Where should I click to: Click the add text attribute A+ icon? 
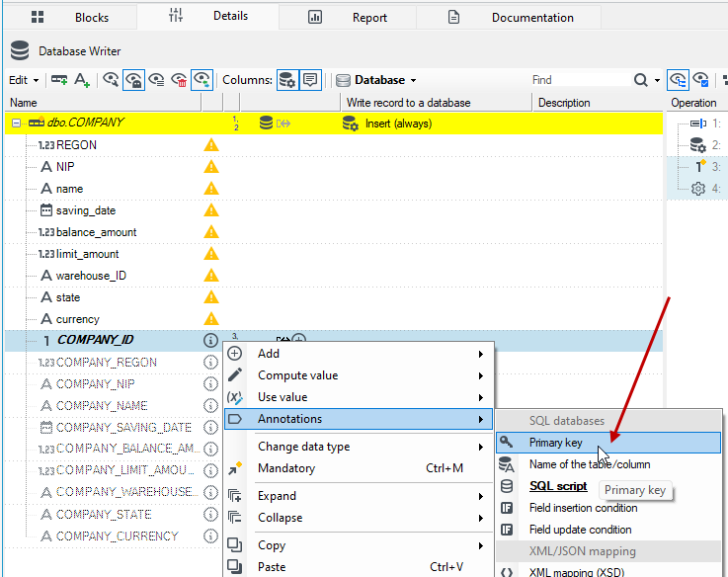tap(82, 80)
